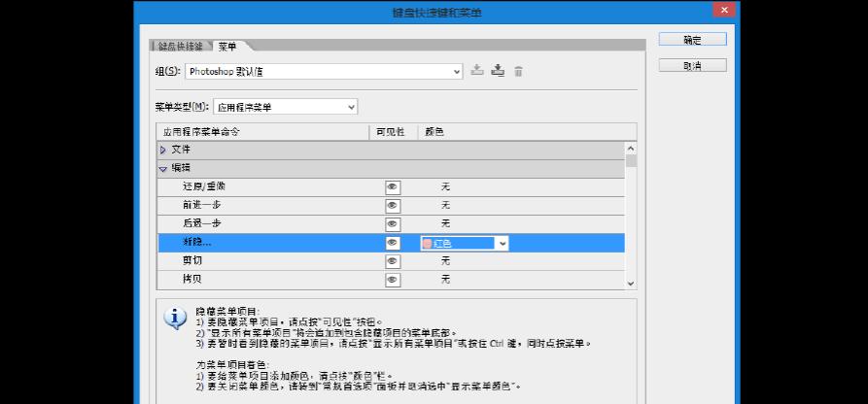Expand the 文件 menu group
Image resolution: width=868 pixels, height=404 pixels.
point(162,150)
